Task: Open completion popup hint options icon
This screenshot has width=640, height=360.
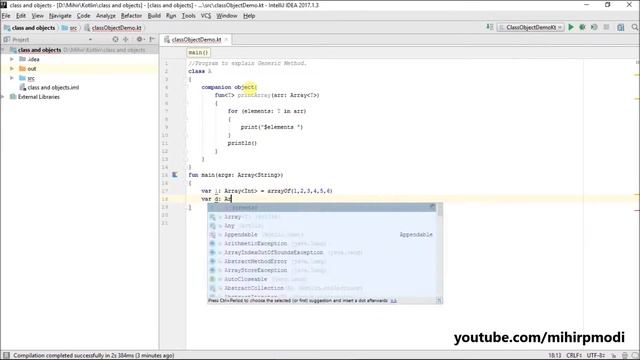Action: tap(439, 300)
